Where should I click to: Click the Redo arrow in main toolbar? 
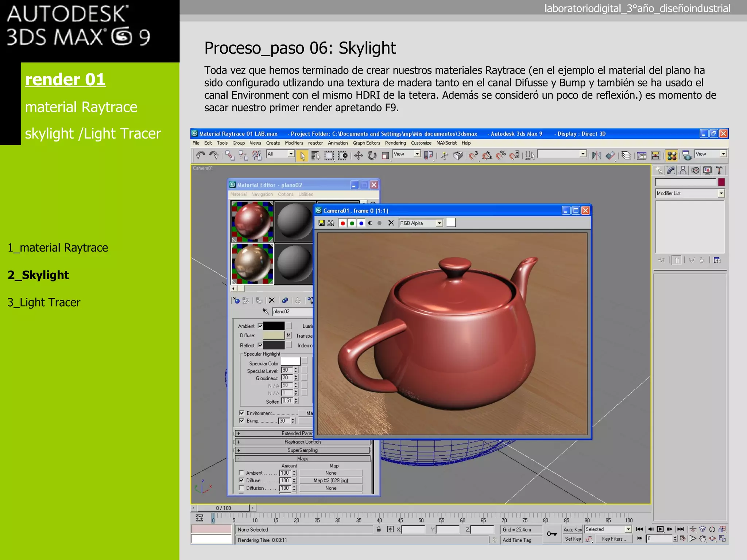point(214,156)
